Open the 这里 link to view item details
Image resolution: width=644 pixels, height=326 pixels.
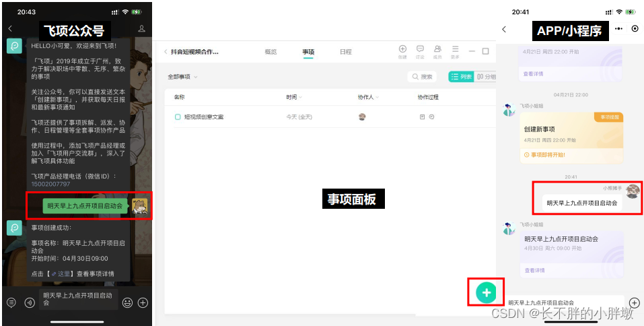click(x=63, y=273)
